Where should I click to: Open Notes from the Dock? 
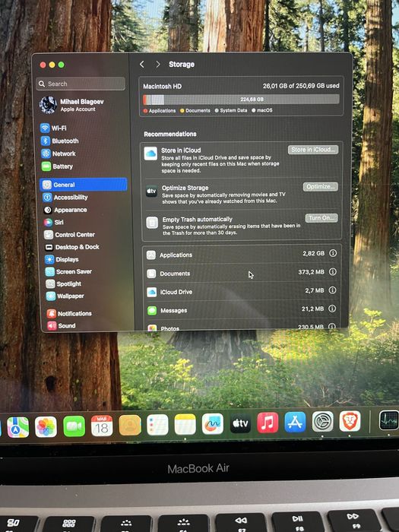[185, 424]
